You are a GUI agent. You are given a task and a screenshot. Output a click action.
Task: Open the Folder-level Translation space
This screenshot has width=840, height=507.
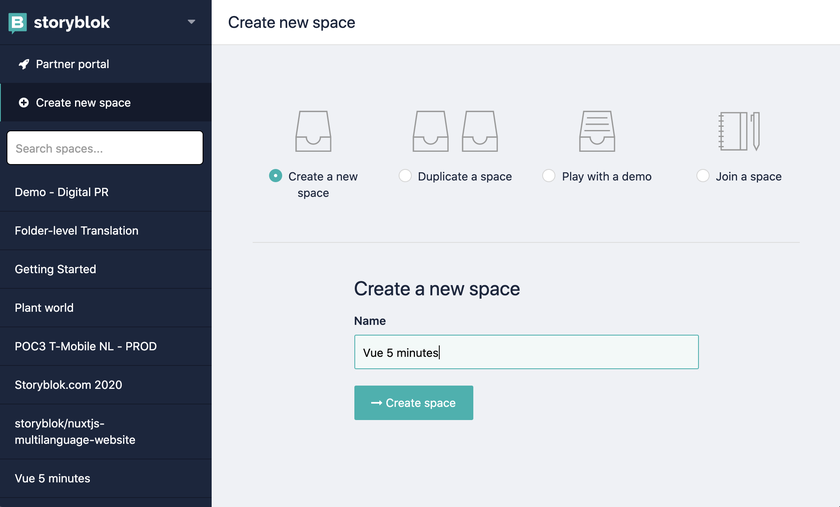click(106, 230)
